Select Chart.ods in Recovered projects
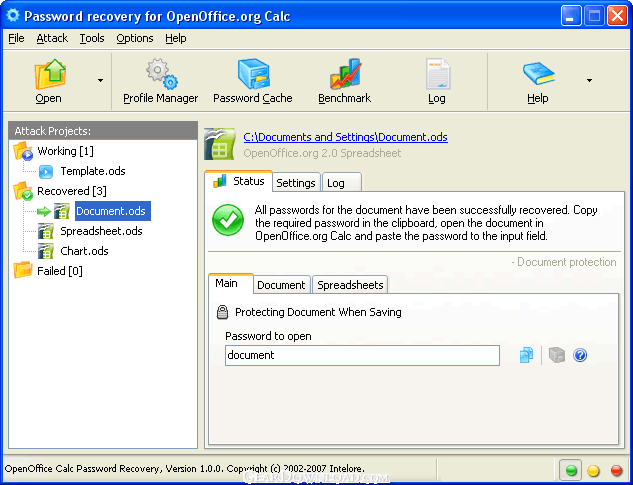Image resolution: width=633 pixels, height=485 pixels. 84,251
